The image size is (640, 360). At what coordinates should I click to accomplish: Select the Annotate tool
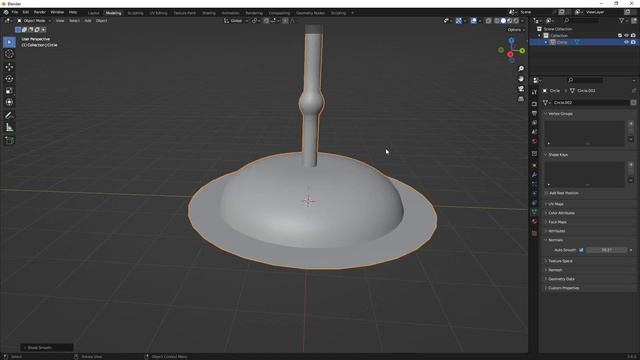pyautogui.click(x=9, y=116)
